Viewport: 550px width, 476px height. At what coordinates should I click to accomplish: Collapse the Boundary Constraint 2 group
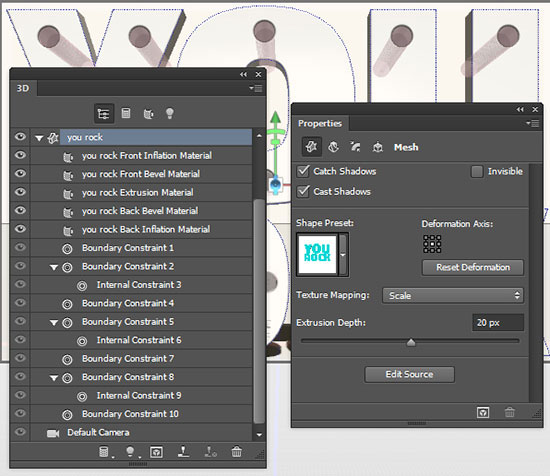pyautogui.click(x=54, y=267)
